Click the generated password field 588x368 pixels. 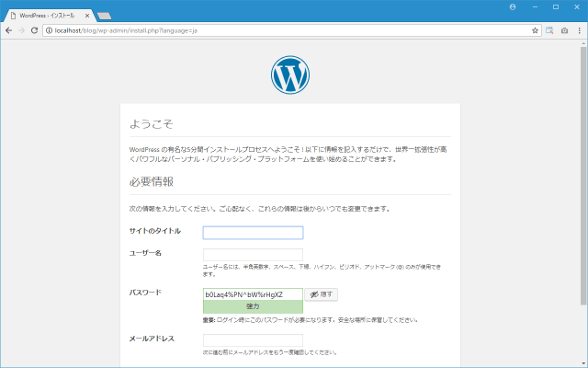253,294
